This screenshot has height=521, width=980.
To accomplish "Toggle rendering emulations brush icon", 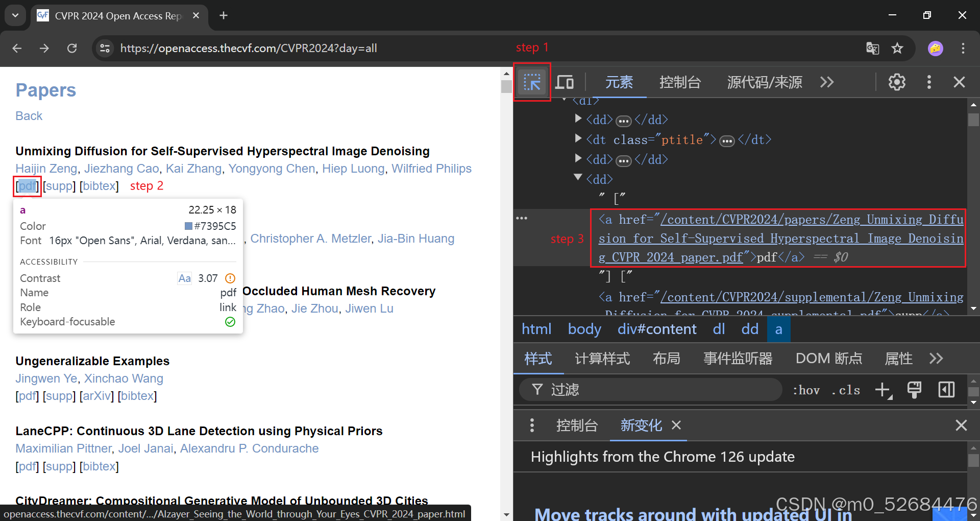I will pyautogui.click(x=914, y=390).
